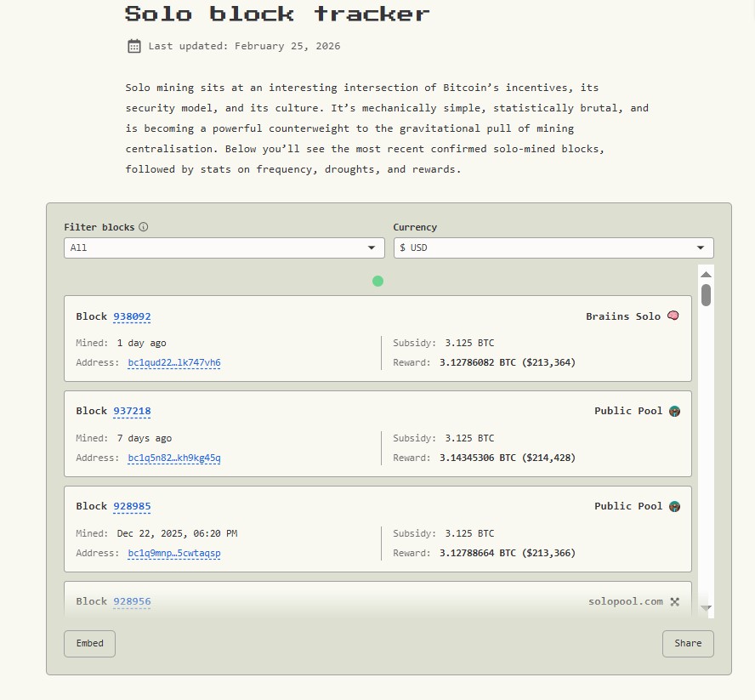
Task: Click Public Pool icon on block 937218
Action: [674, 412]
